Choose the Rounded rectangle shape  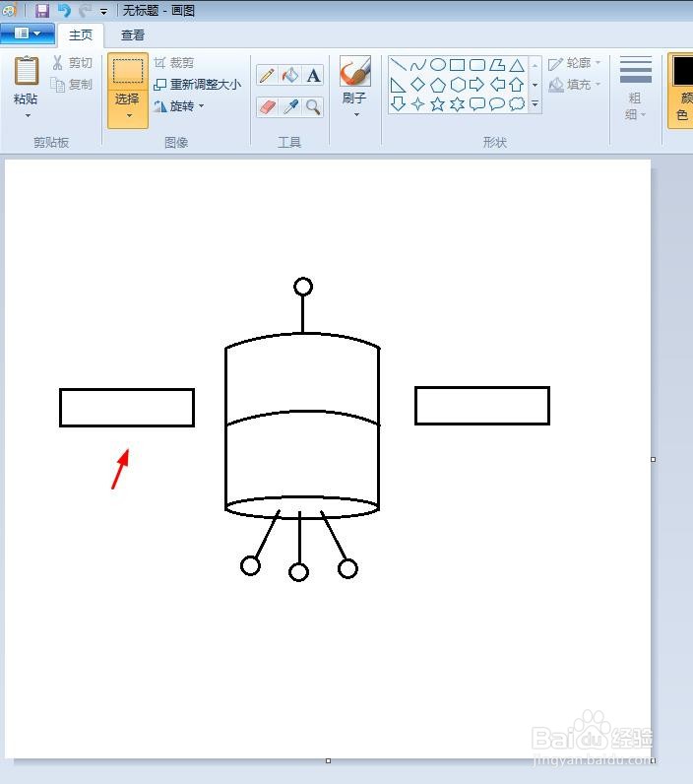point(477,64)
